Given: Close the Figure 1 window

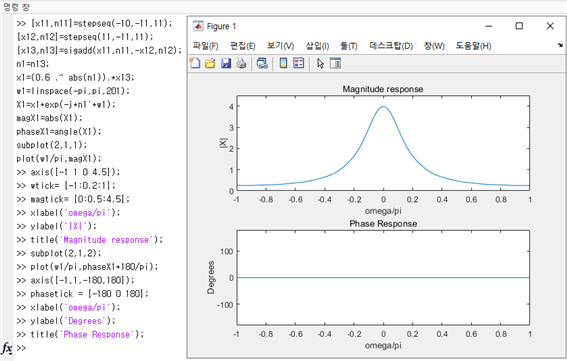Looking at the screenshot, I should (550, 26).
